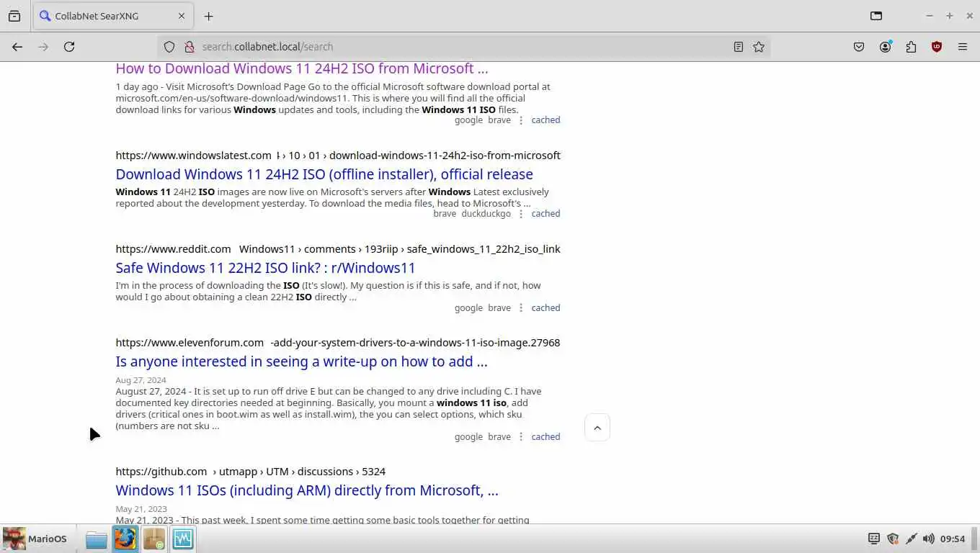This screenshot has height=553, width=980.
Task: Open 'Is anyone interested in seeing a write-up' result
Action: (301, 361)
